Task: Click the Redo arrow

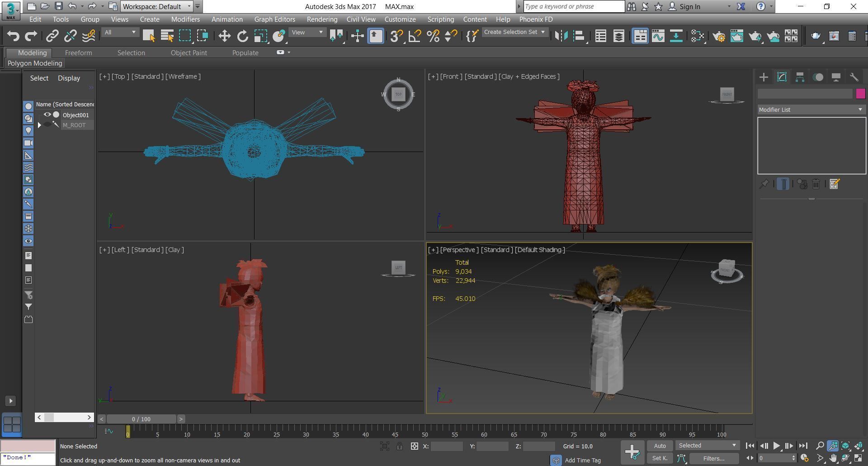Action: [x=31, y=36]
